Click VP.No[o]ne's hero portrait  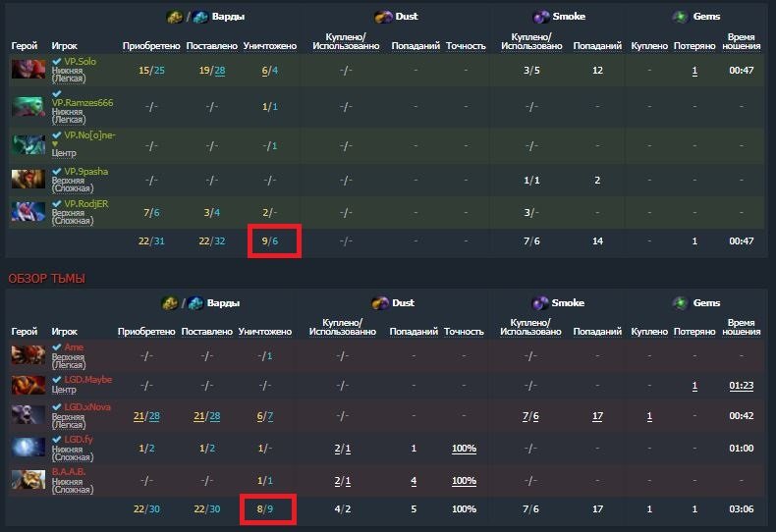coord(28,145)
